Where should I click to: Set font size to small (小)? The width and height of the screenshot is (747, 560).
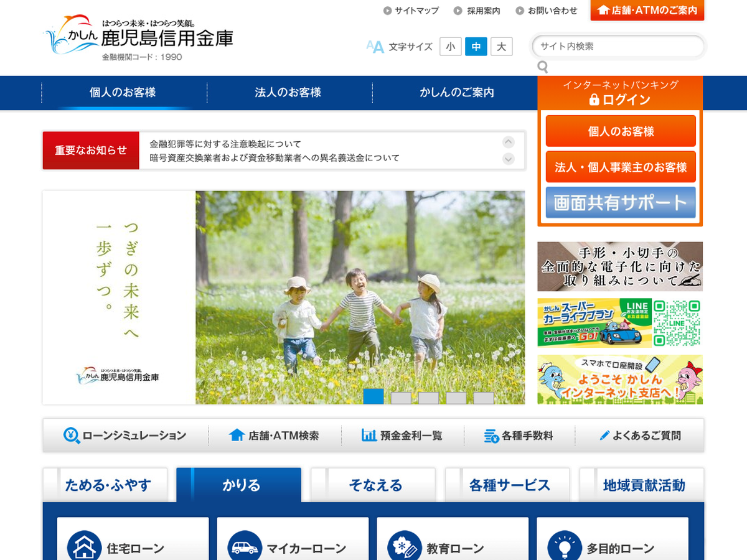click(450, 47)
